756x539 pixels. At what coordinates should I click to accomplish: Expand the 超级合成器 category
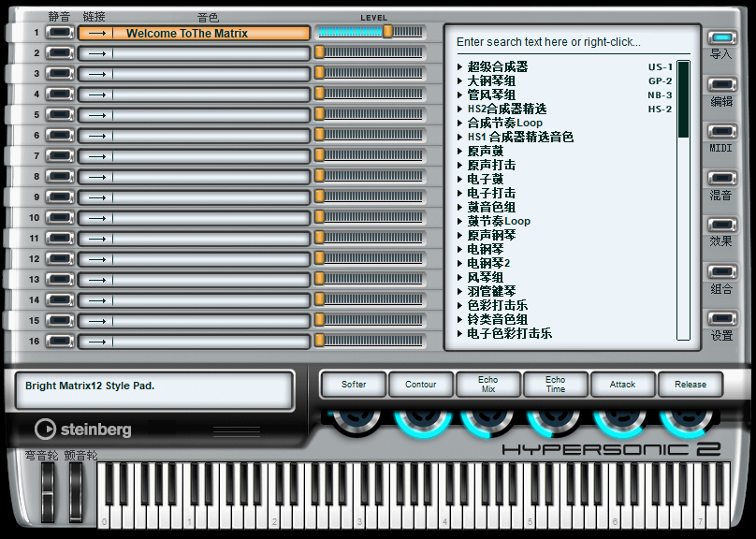(x=460, y=66)
